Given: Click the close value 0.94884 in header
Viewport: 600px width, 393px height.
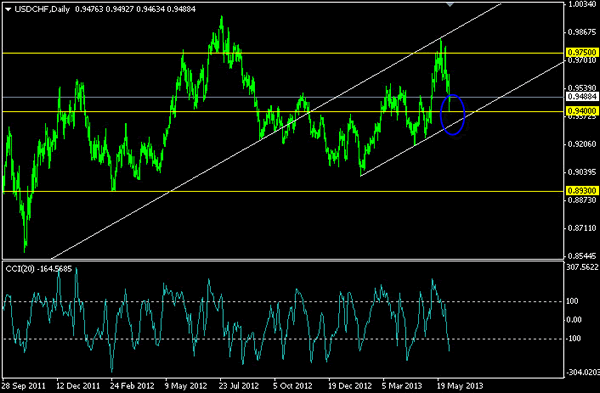Looking at the screenshot, I should pos(181,9).
